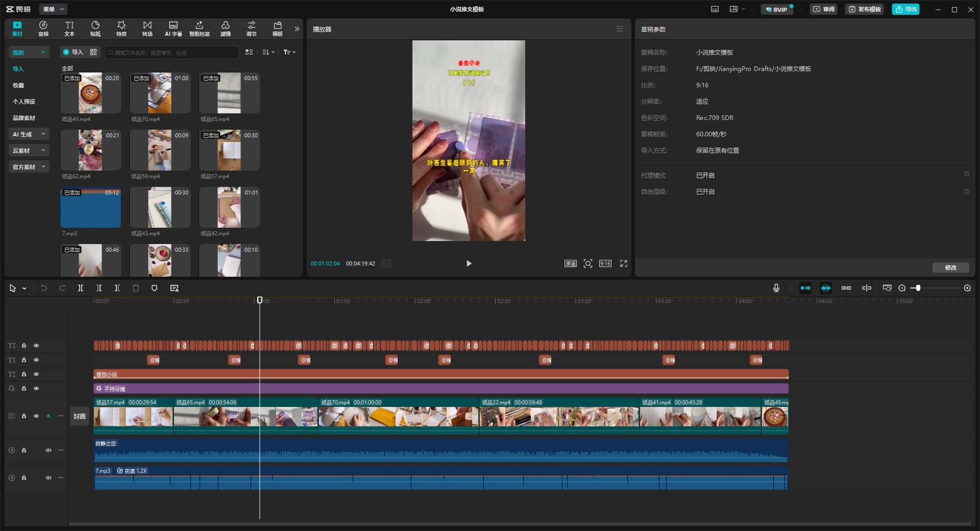Select the 纸品49.mp4 thumbnail

pos(90,93)
